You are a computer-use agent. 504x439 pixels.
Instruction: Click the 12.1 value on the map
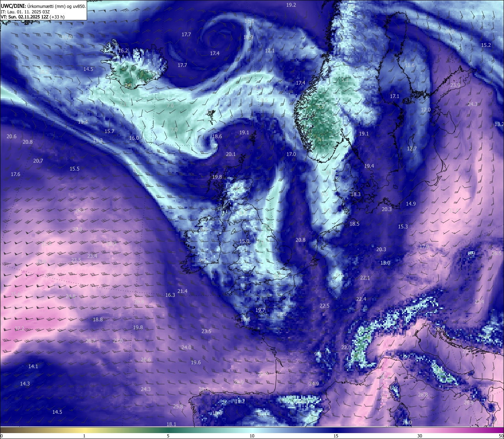point(270,50)
